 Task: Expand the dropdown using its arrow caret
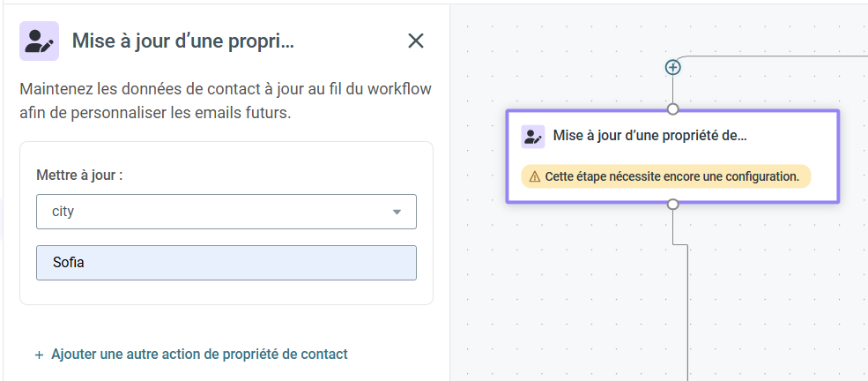[397, 212]
